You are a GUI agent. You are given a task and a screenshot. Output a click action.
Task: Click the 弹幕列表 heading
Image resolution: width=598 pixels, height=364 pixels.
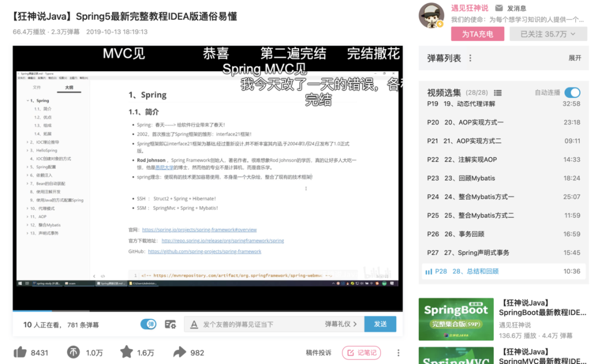point(444,58)
